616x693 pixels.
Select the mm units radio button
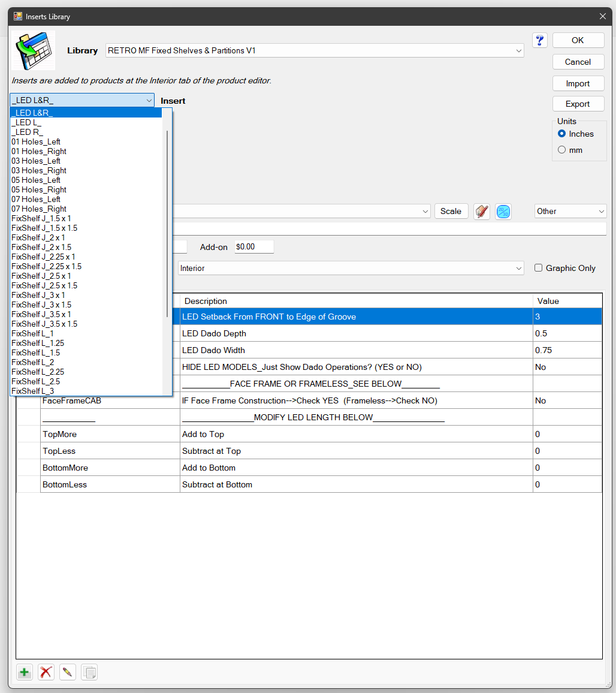click(562, 150)
